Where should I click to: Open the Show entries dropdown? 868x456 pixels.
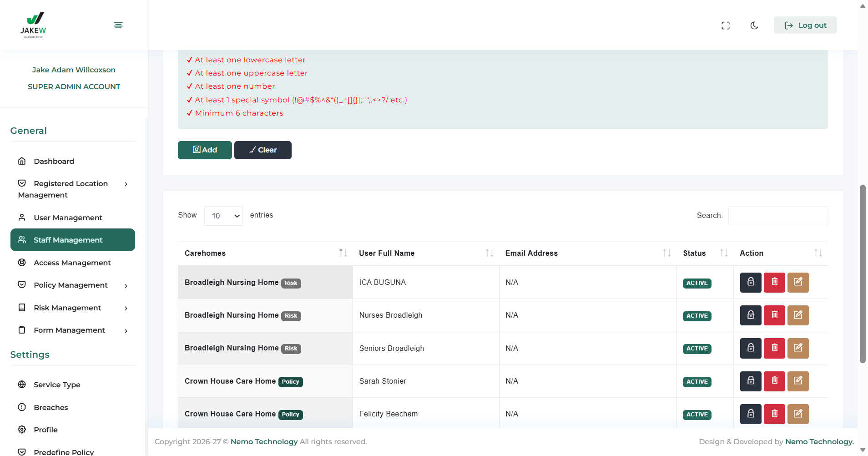(223, 216)
